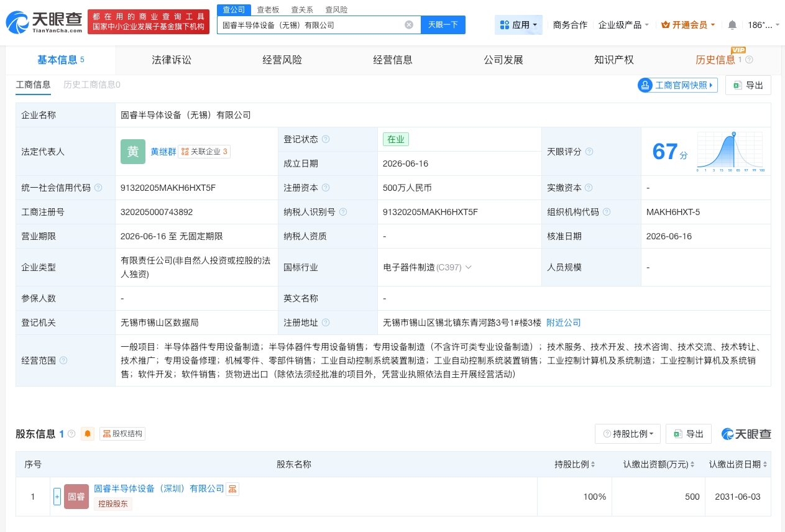Click equity structure icon beside shareholder name
This screenshot has width=785, height=532.
click(x=232, y=489)
